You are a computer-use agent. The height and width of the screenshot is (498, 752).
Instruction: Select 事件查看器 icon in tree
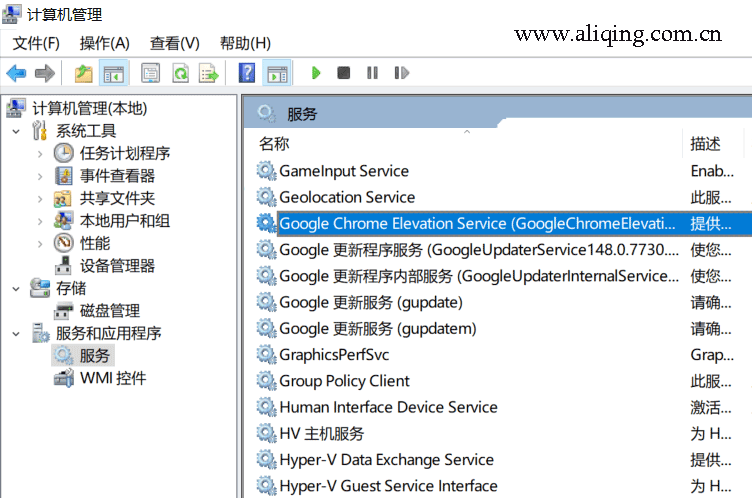pyautogui.click(x=63, y=176)
